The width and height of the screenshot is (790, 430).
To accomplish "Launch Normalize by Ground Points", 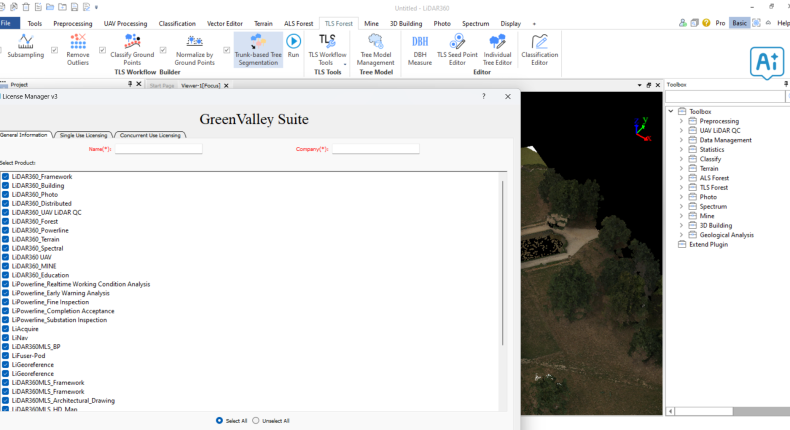I will coord(194,49).
